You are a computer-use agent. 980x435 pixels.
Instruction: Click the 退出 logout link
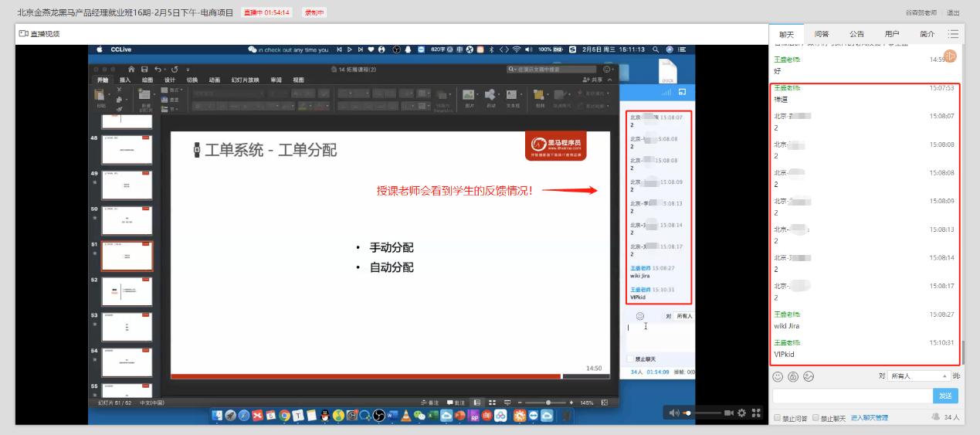point(953,12)
